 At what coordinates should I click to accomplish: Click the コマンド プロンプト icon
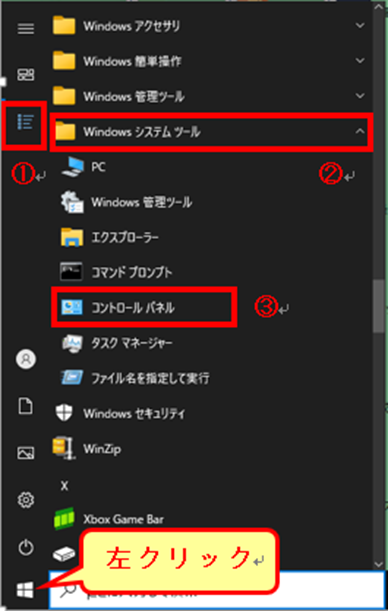click(x=71, y=272)
